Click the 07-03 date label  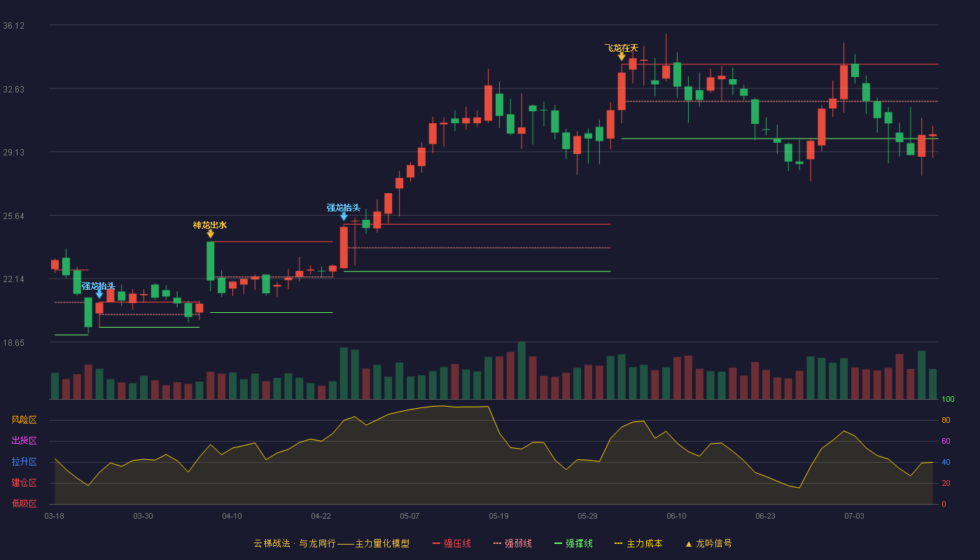(x=854, y=516)
